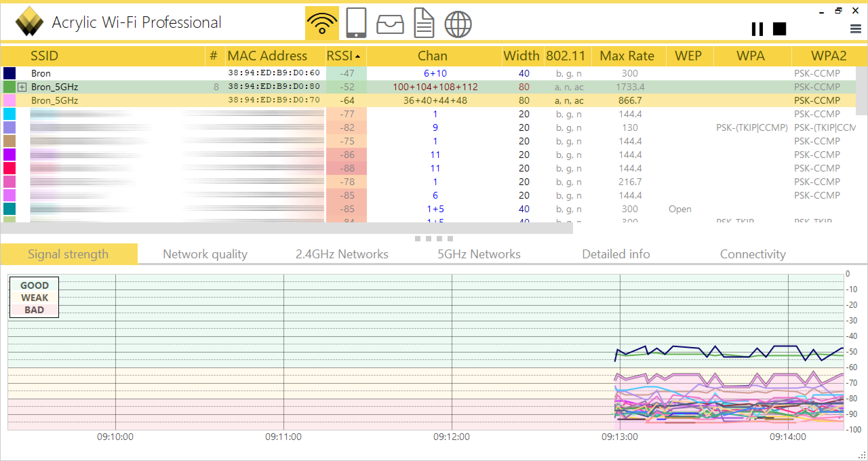Click the inventory tray icon

pos(390,24)
